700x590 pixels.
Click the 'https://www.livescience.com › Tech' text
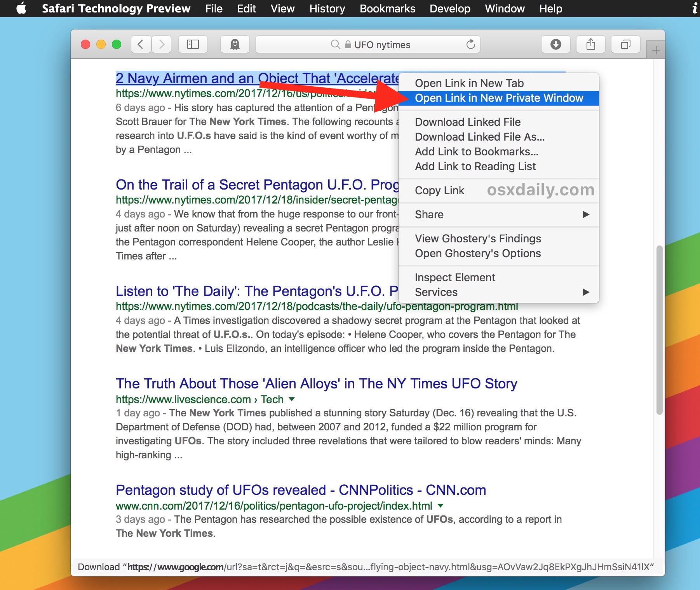click(200, 399)
